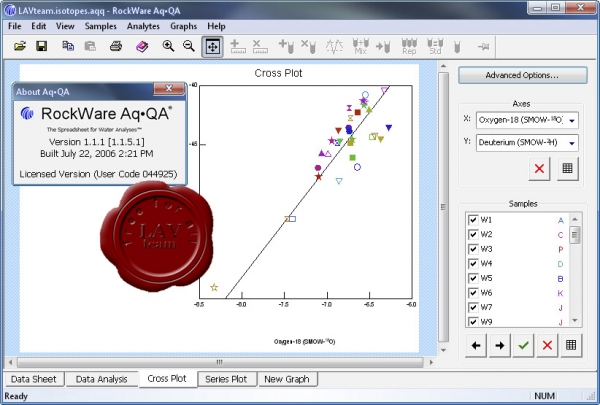Viewport: 600px width, 405px height.
Task: Click the Rep replicates toolbar icon
Action: tap(409, 46)
